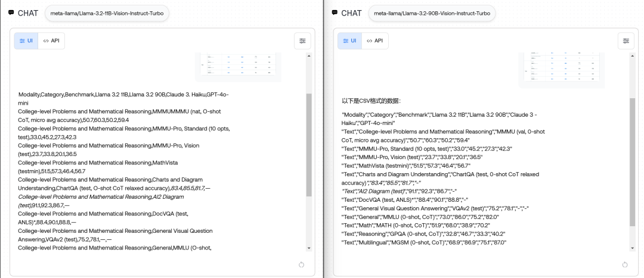The height and width of the screenshot is (278, 644).
Task: Click the refresh icon in right chat
Action: click(625, 265)
